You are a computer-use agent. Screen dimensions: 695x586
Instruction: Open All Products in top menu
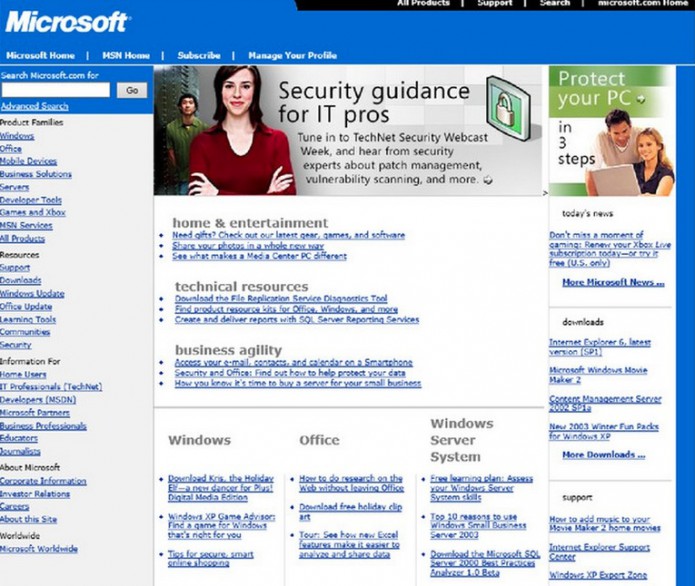coord(423,4)
